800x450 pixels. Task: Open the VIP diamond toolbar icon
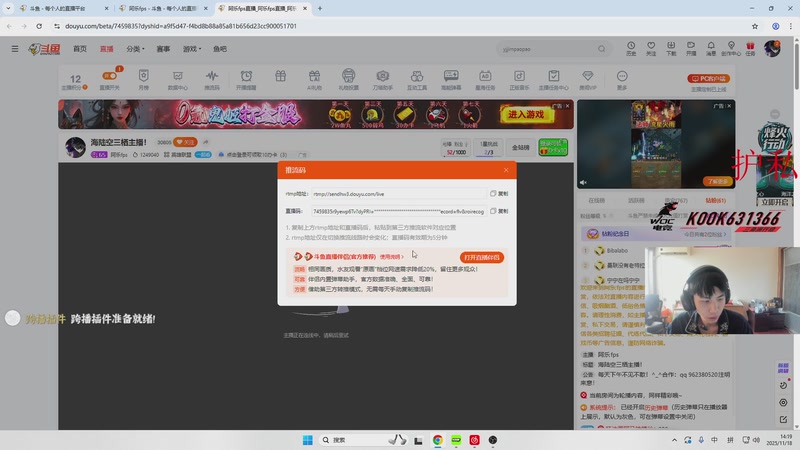pyautogui.click(x=588, y=80)
